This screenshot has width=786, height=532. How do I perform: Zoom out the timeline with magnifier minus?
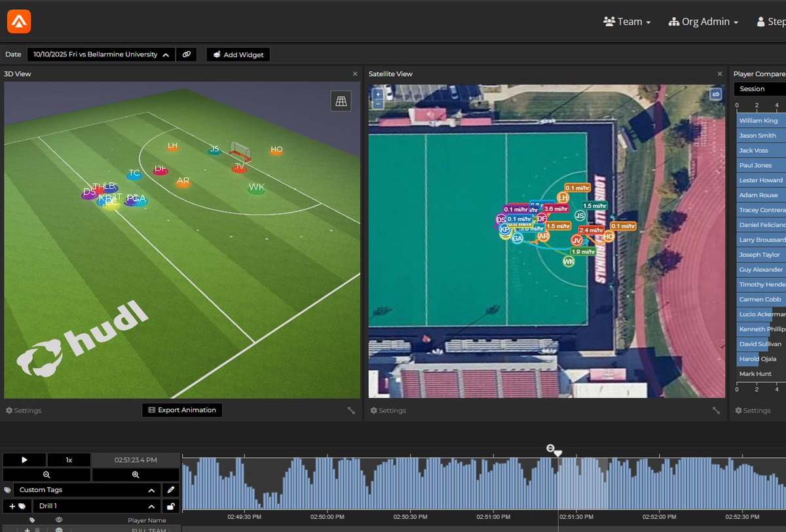(47, 474)
